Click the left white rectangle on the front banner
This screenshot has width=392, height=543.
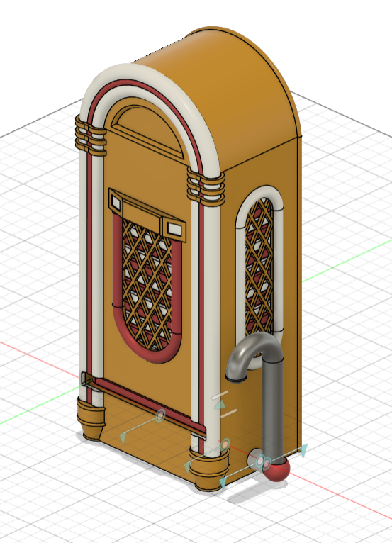point(116,201)
